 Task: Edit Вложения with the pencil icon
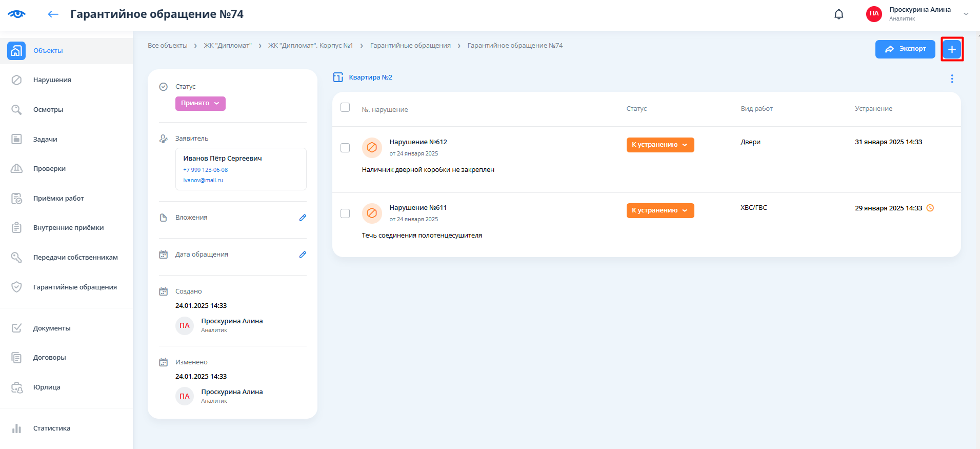click(x=303, y=218)
